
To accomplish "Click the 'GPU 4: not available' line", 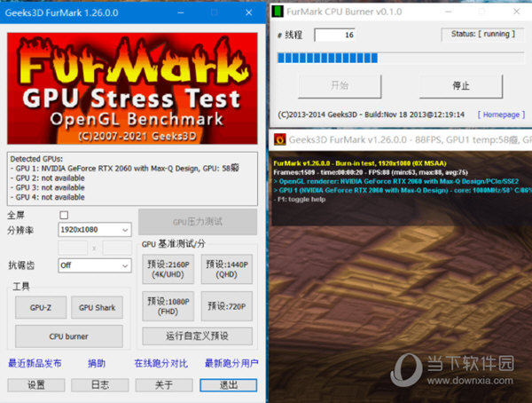I will point(48,197).
